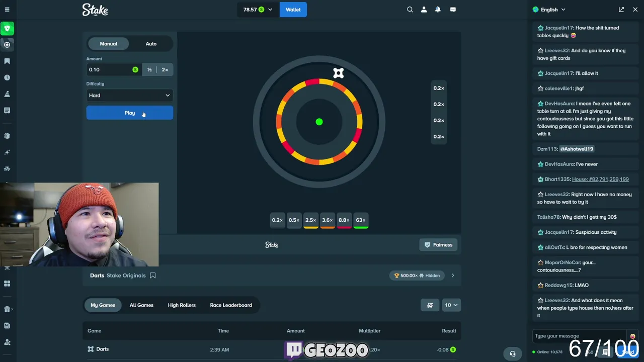Viewport: 644px width, 362px height.
Task: Halve the bet amount
Action: pos(149,70)
